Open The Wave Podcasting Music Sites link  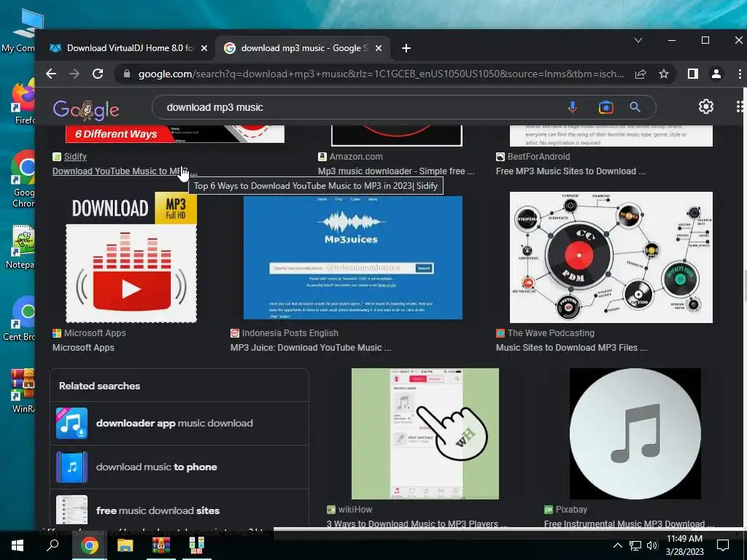[571, 348]
